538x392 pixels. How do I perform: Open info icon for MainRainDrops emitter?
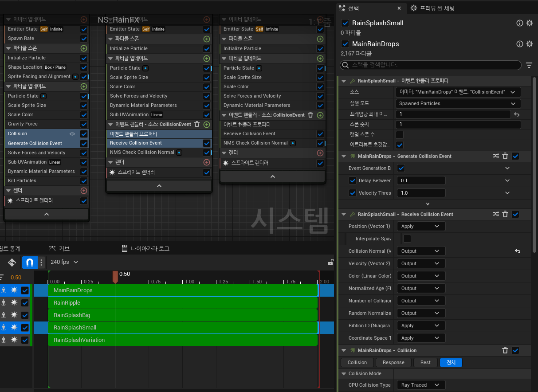point(520,44)
